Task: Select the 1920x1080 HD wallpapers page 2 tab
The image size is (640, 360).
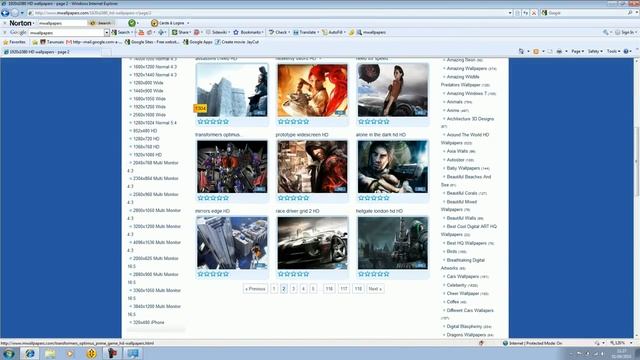Action: click(51, 52)
